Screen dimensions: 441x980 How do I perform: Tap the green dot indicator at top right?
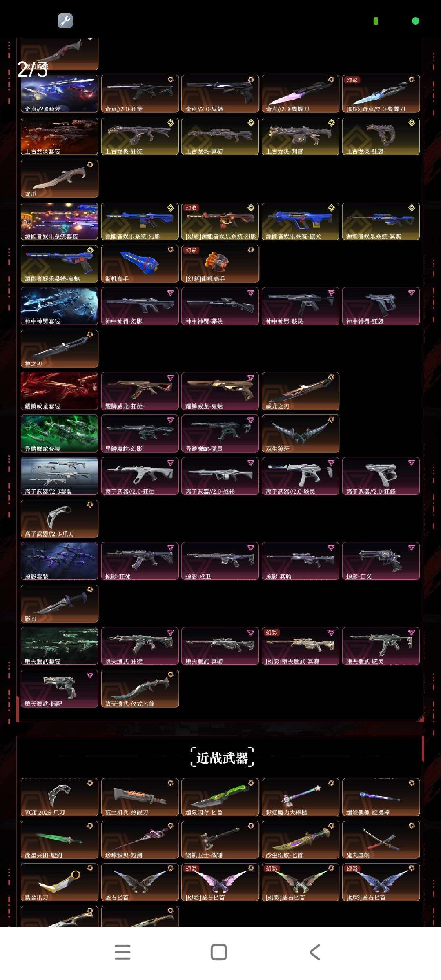[416, 21]
